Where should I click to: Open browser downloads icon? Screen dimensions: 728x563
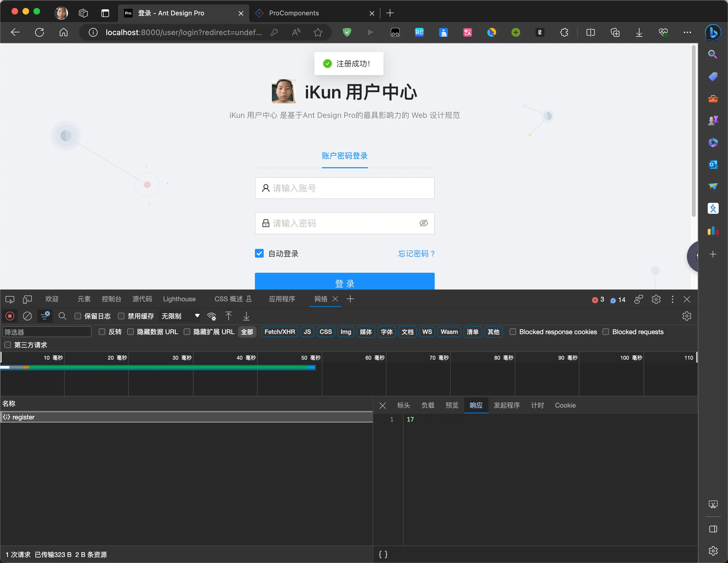639,32
